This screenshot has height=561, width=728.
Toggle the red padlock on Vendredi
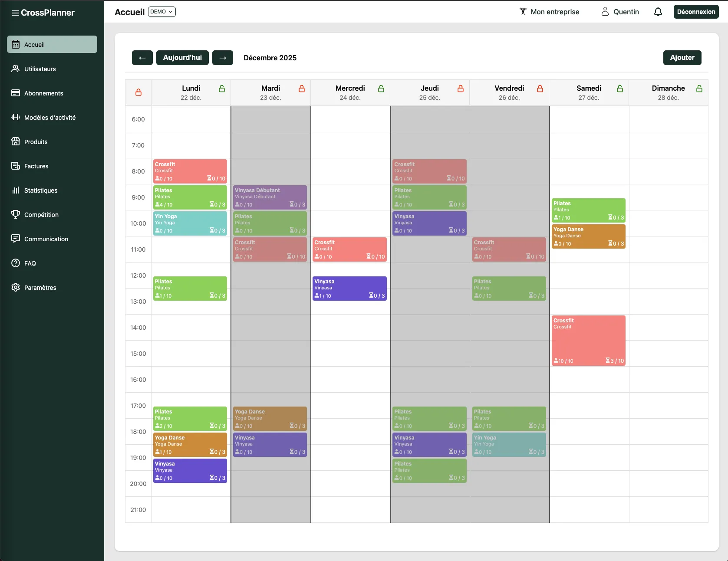540,89
